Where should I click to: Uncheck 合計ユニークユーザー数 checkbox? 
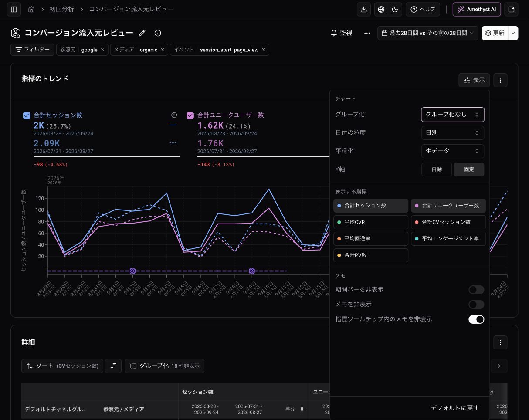point(190,115)
